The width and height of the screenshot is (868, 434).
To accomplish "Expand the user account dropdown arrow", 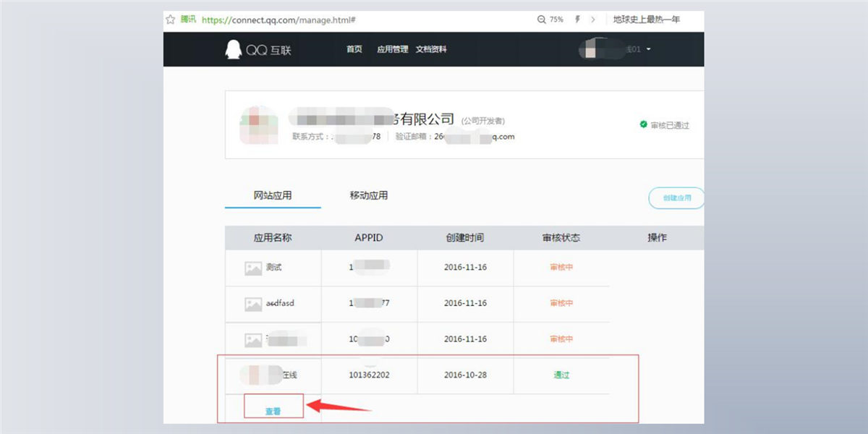I will pyautogui.click(x=649, y=49).
